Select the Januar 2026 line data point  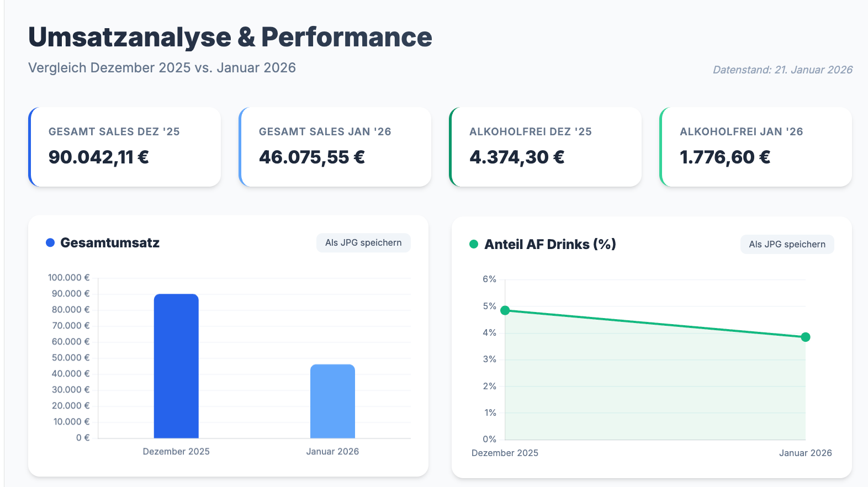pyautogui.click(x=806, y=337)
